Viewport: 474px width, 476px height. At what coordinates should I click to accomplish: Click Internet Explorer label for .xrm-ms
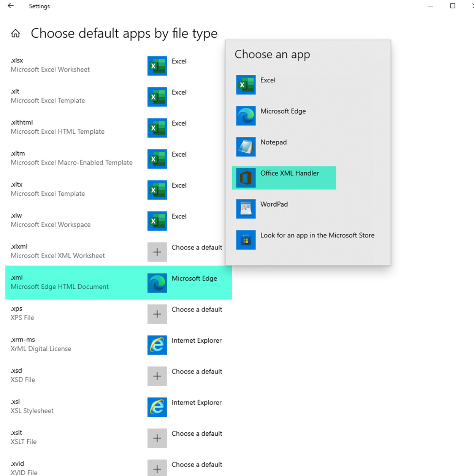coord(197,340)
